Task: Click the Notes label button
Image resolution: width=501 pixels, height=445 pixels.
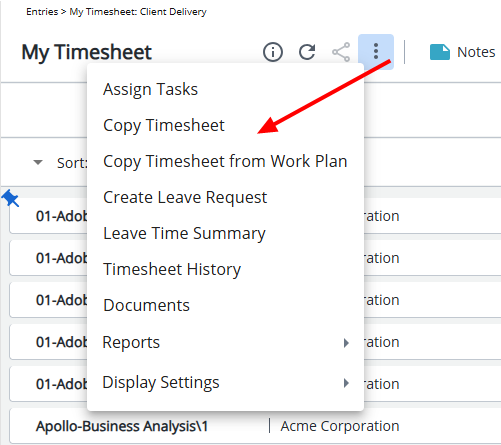Action: click(476, 52)
